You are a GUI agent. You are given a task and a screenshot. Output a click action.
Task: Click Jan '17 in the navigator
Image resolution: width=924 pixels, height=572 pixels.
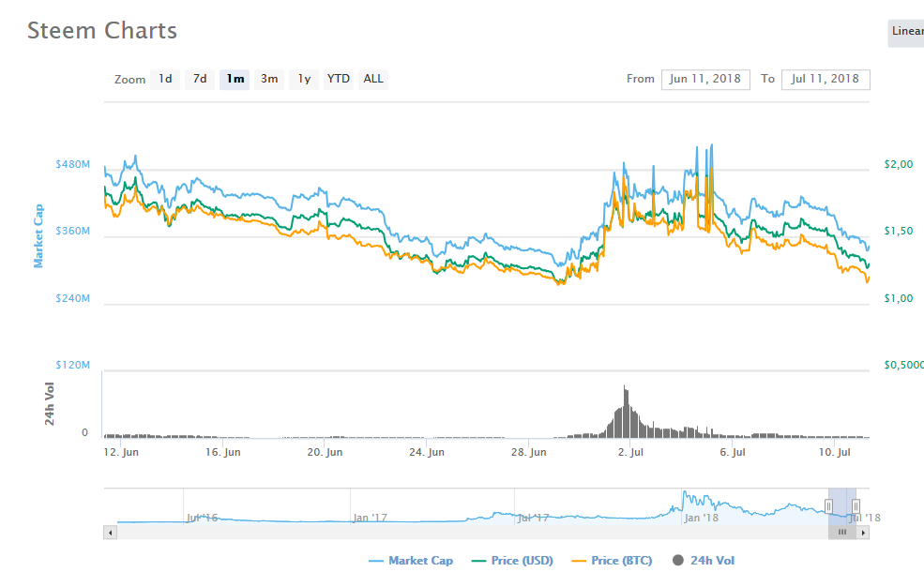371,518
